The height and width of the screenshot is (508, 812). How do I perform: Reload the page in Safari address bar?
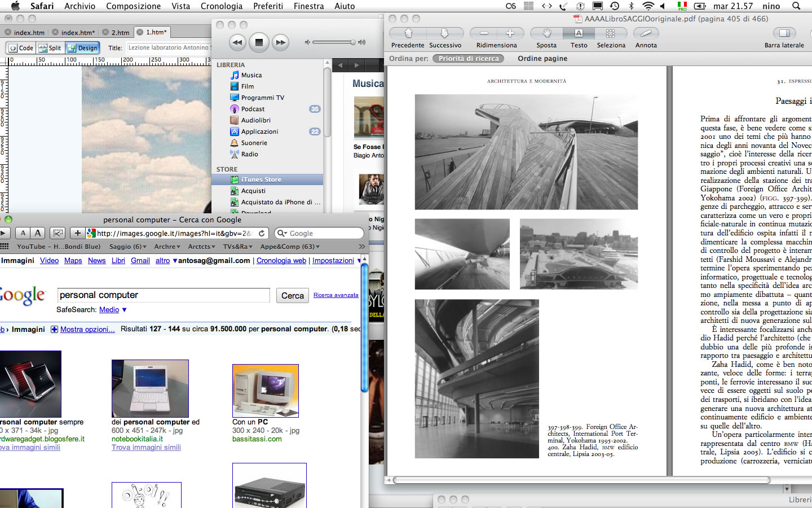click(x=262, y=233)
